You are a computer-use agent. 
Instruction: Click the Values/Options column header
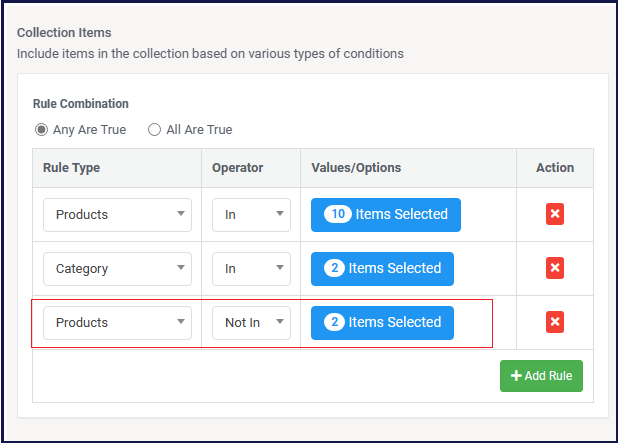356,168
